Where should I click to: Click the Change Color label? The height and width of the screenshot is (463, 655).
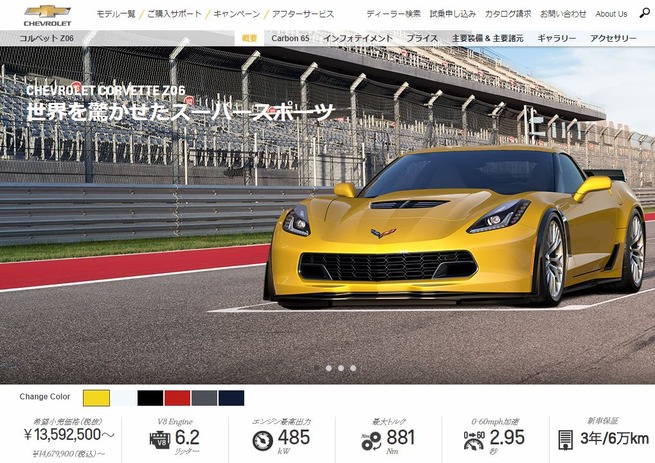(45, 397)
